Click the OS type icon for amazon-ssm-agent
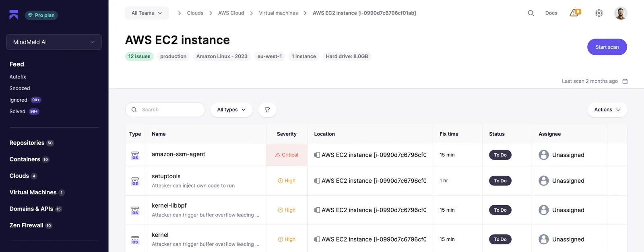The height and width of the screenshot is (252, 644). tap(135, 155)
